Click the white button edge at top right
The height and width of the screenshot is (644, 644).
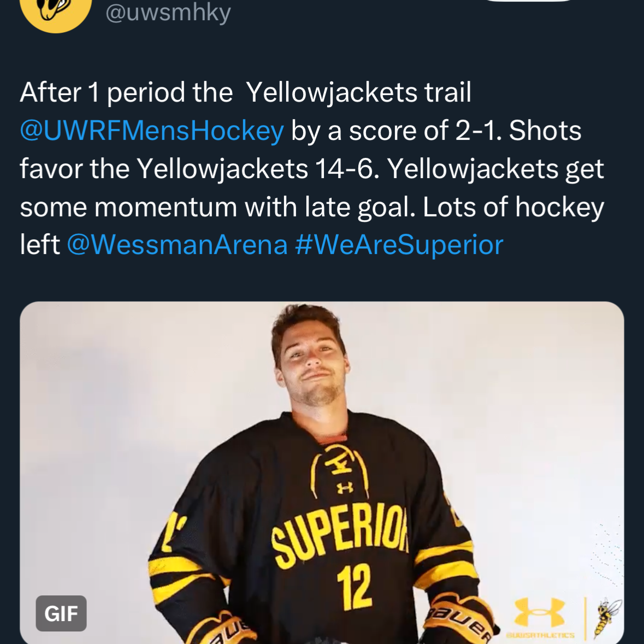[x=530, y=1]
